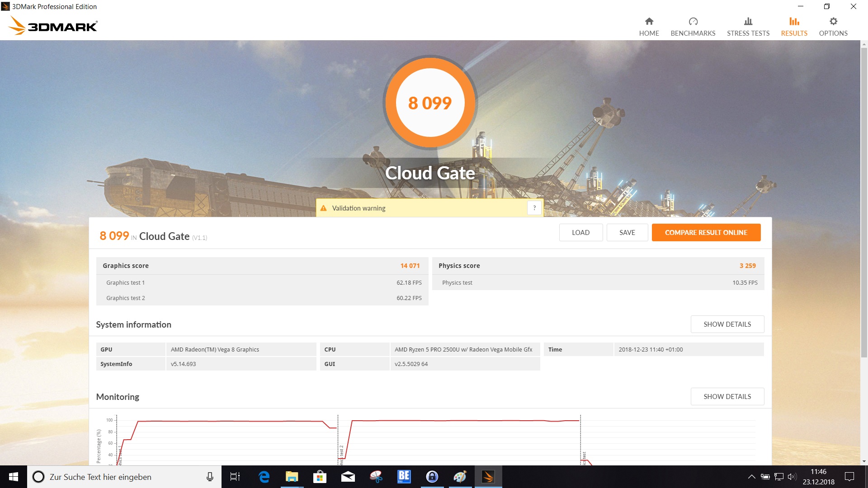Open the Benchmarks gauge icon
Viewport: 868px width, 488px height.
coord(693,21)
